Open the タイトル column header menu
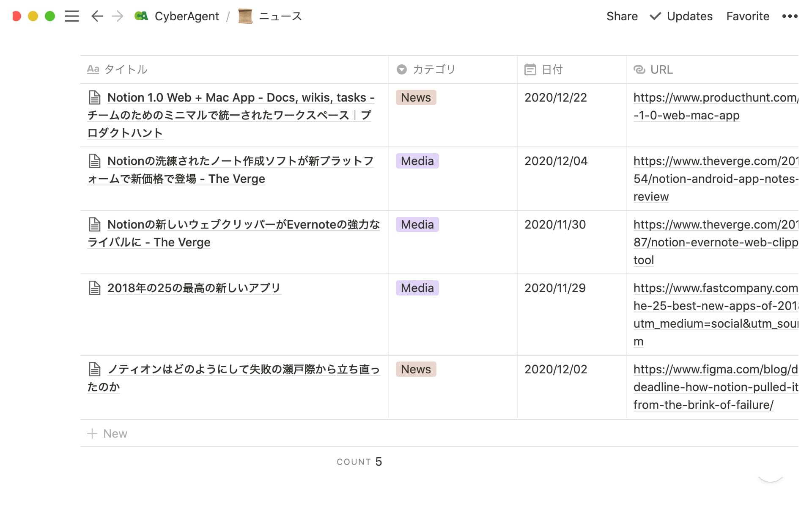The image size is (812, 508). click(126, 69)
